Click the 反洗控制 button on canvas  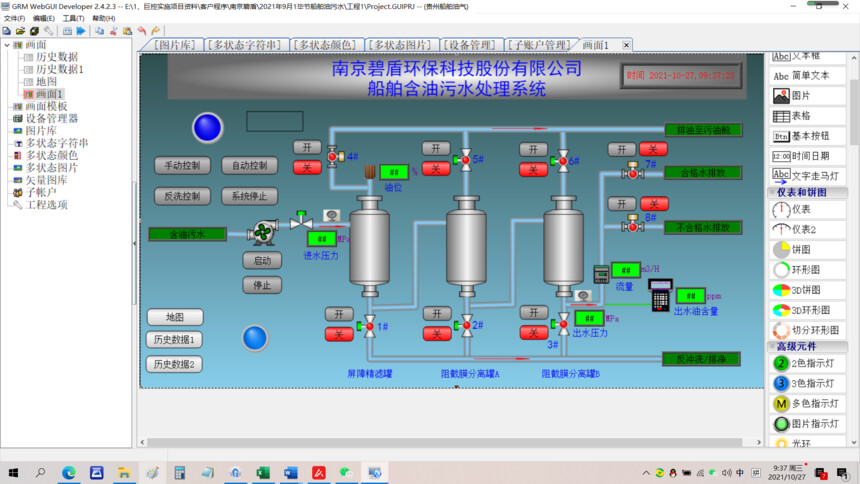tap(182, 196)
